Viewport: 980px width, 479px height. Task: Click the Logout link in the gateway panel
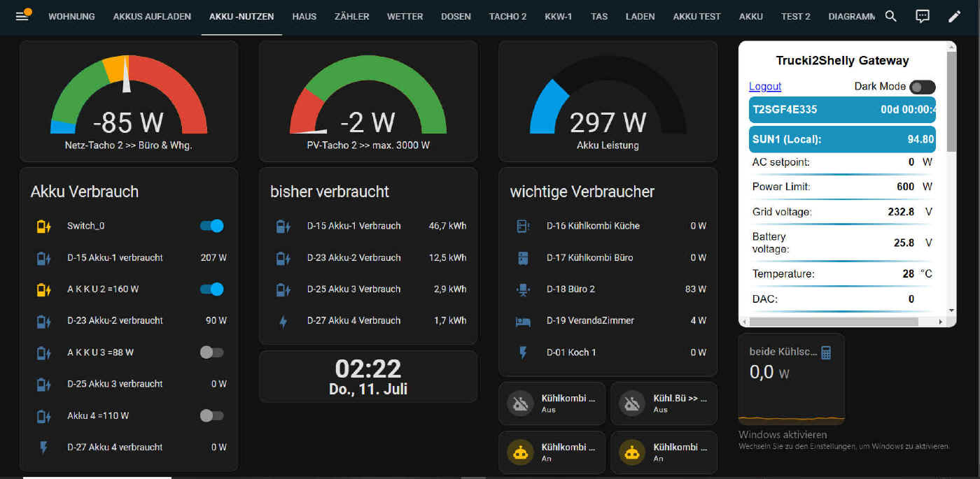pyautogui.click(x=765, y=87)
